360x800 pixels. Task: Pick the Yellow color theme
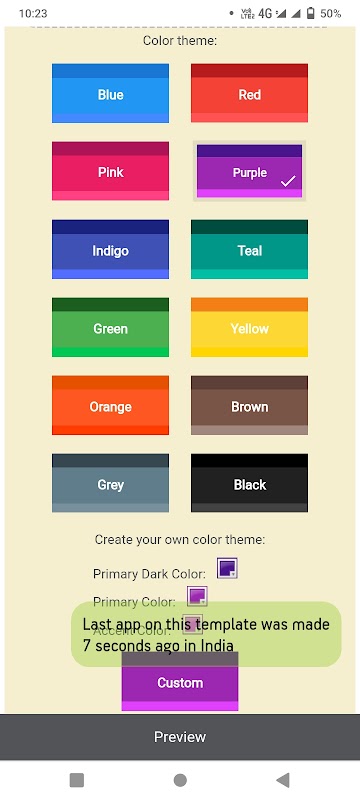249,327
